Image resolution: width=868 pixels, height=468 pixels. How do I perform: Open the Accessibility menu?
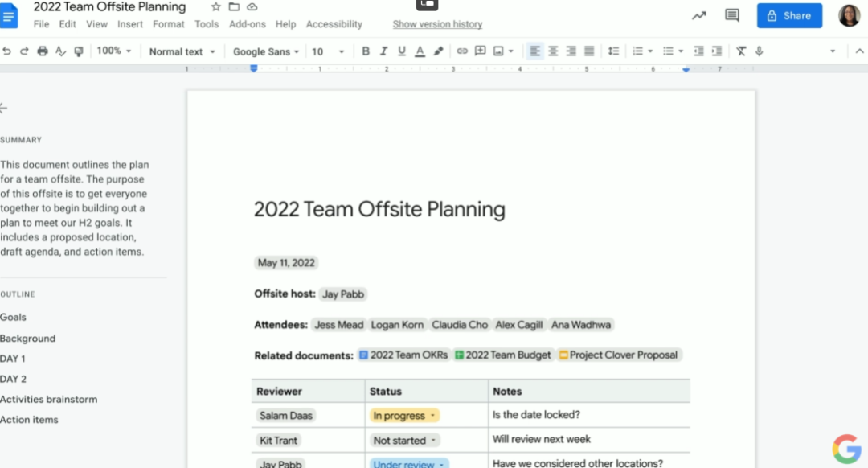(x=334, y=24)
